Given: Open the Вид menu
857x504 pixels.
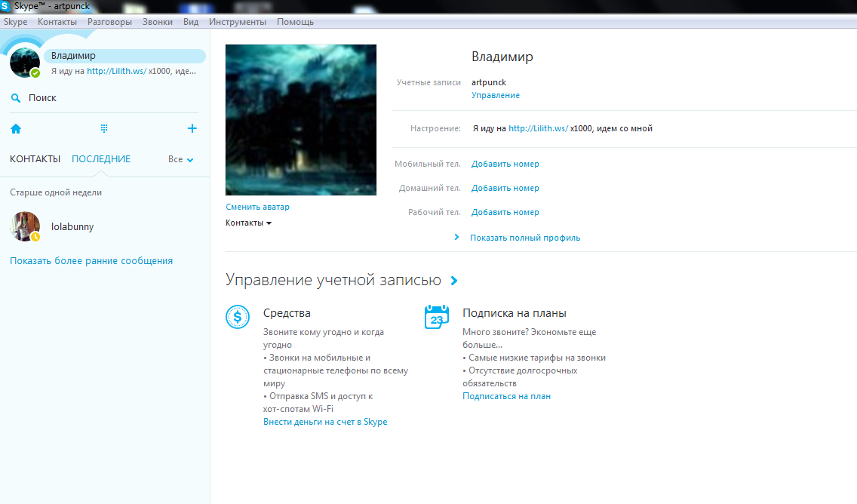Looking at the screenshot, I should pyautogui.click(x=191, y=22).
